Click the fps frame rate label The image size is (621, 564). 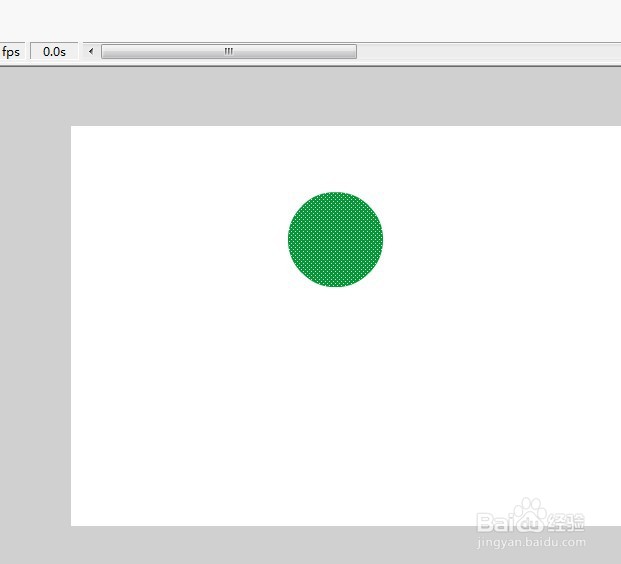[11, 52]
